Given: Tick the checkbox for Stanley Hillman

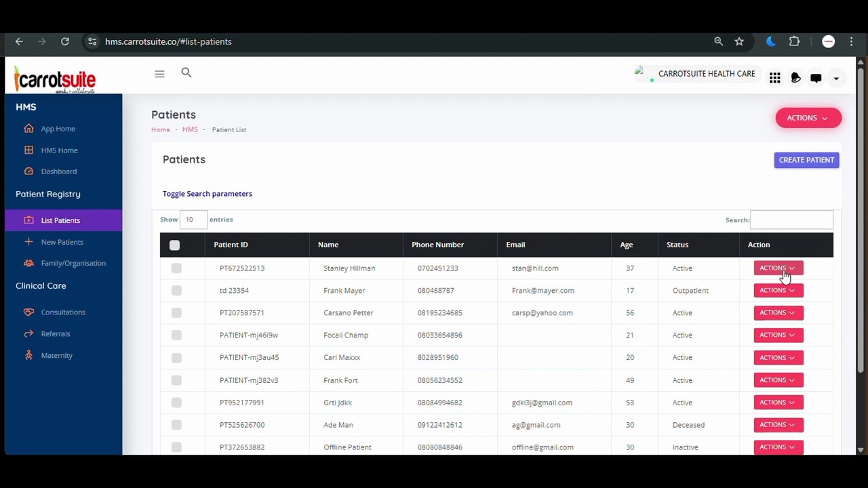Looking at the screenshot, I should 176,268.
